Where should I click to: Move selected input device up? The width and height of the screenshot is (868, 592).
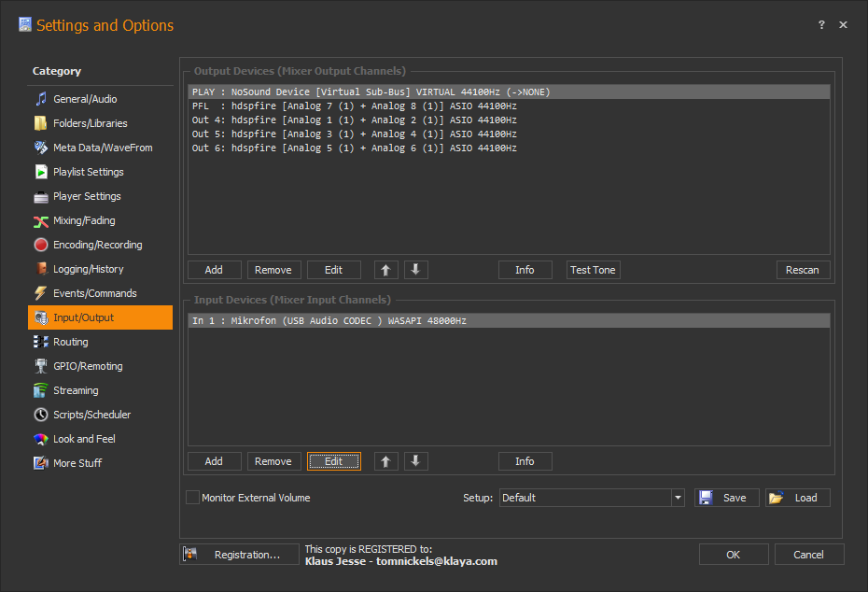point(385,462)
